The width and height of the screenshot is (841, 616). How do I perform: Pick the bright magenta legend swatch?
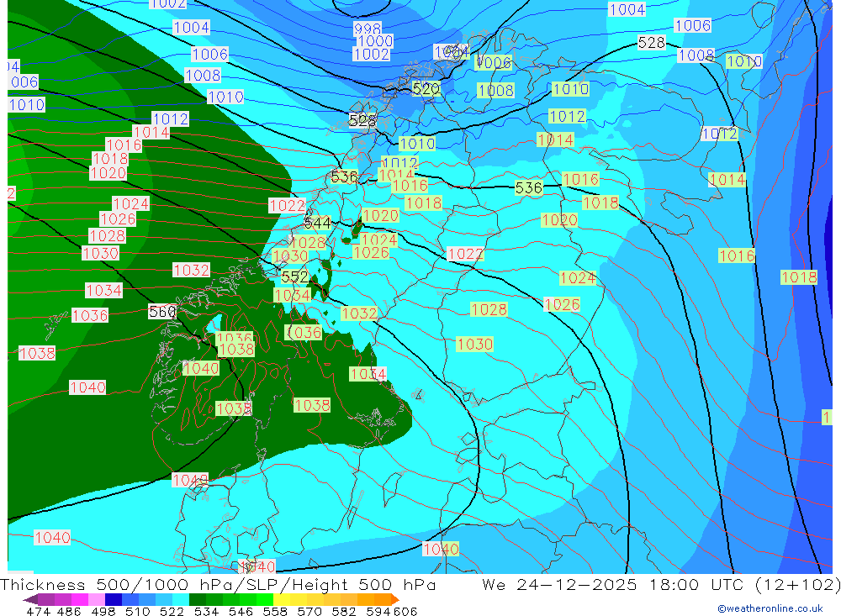79,599
